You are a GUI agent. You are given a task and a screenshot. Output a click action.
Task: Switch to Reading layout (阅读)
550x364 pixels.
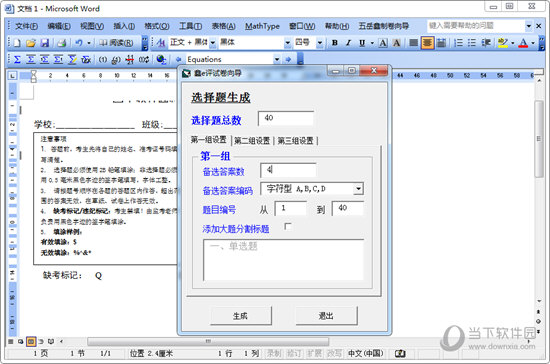click(x=116, y=43)
